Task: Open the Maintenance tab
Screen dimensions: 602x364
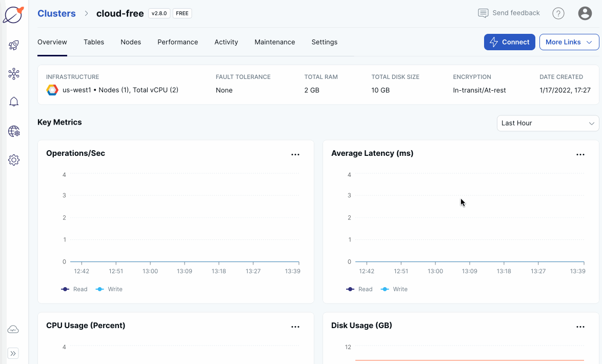Action: 275,42
